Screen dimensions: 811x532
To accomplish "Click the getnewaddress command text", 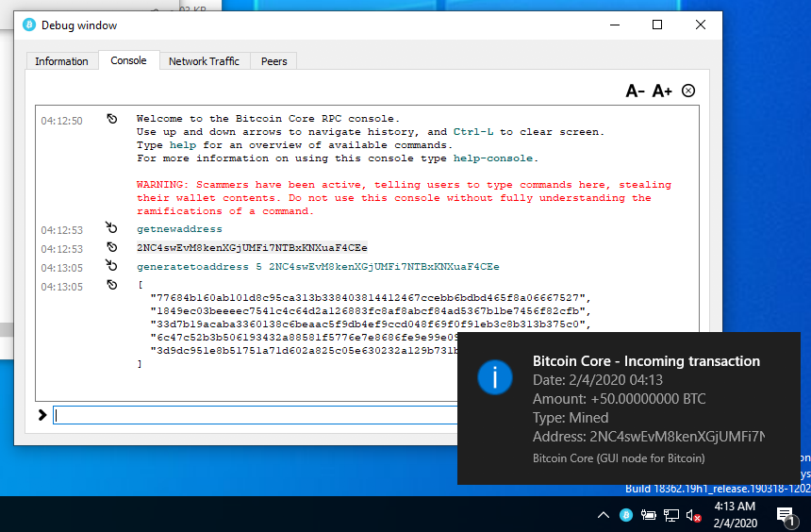I will (x=179, y=228).
